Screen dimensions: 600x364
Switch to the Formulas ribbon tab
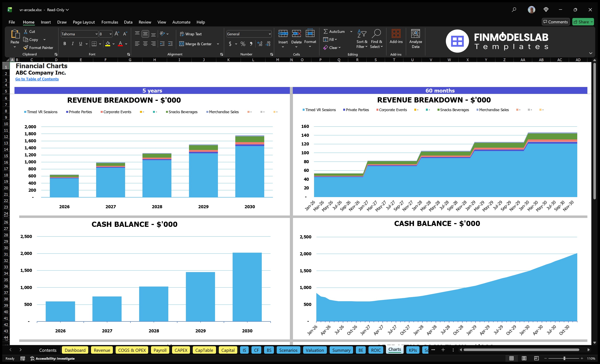coord(110,22)
